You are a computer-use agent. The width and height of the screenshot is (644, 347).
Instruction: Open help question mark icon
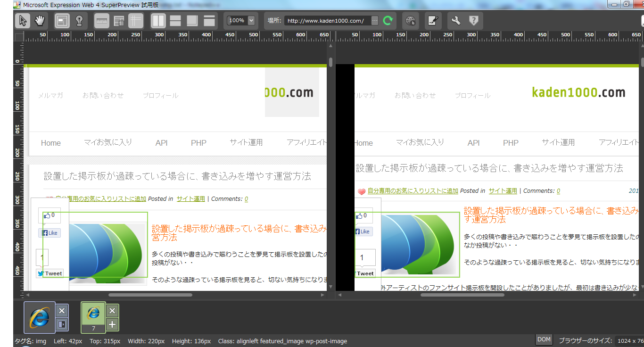point(473,21)
